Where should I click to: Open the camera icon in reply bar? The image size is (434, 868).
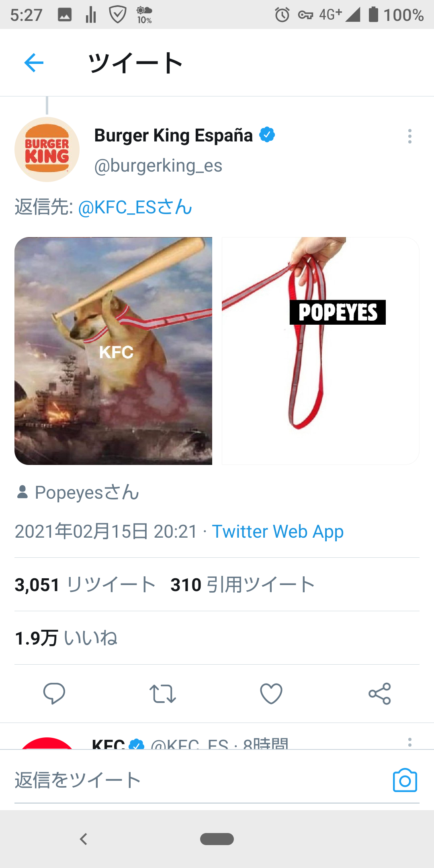tap(405, 780)
